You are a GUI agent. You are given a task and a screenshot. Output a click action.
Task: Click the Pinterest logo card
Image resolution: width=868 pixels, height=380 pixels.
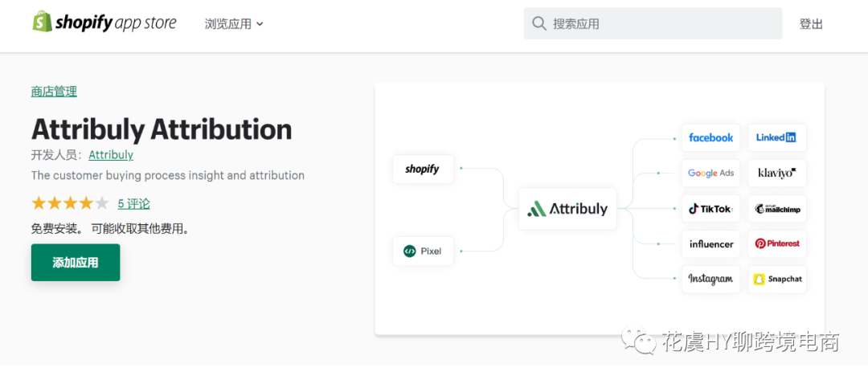coord(776,244)
